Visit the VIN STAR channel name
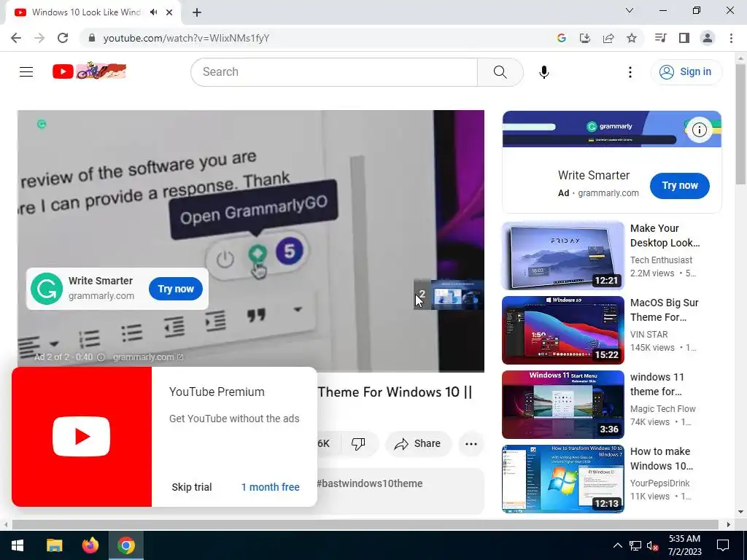 pyautogui.click(x=649, y=334)
